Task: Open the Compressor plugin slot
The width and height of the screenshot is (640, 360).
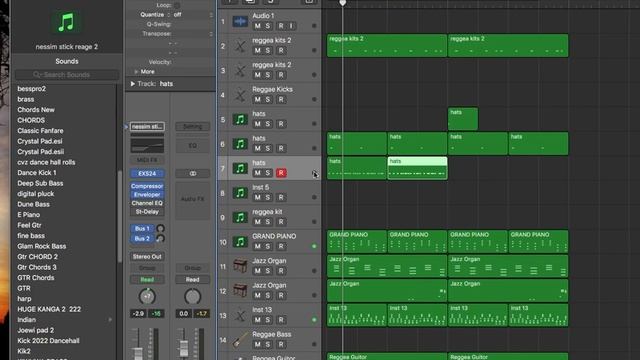Action: point(147,186)
